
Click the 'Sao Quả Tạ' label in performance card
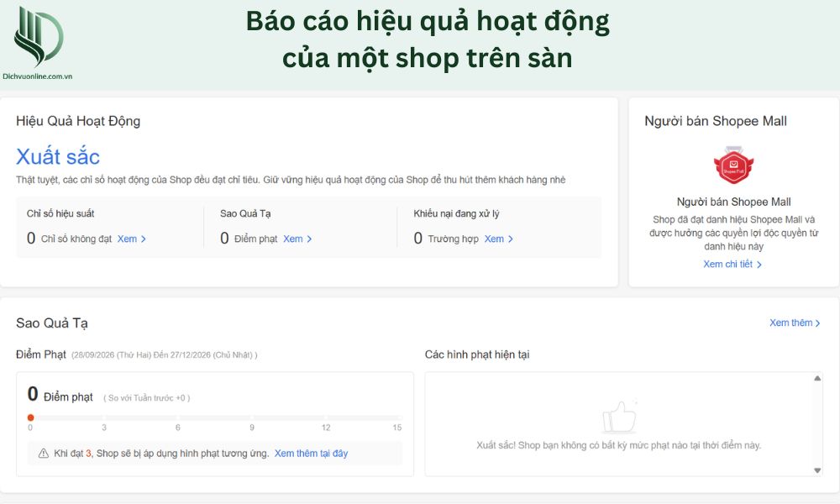pyautogui.click(x=245, y=213)
